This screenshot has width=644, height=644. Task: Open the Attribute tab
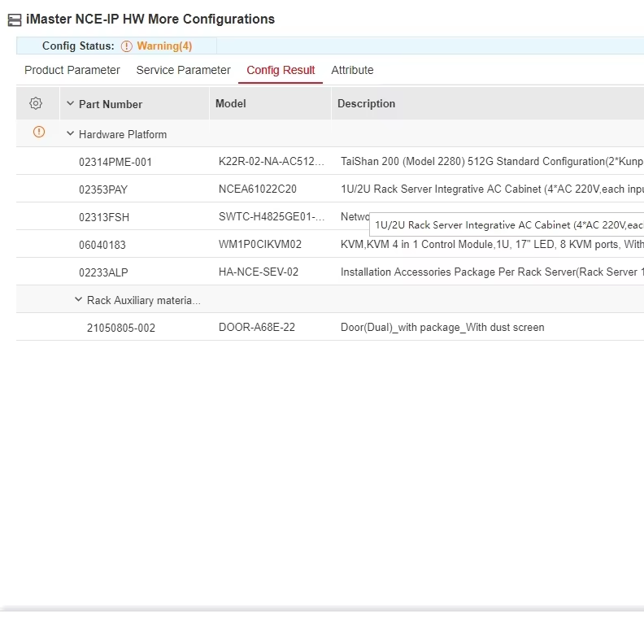352,70
